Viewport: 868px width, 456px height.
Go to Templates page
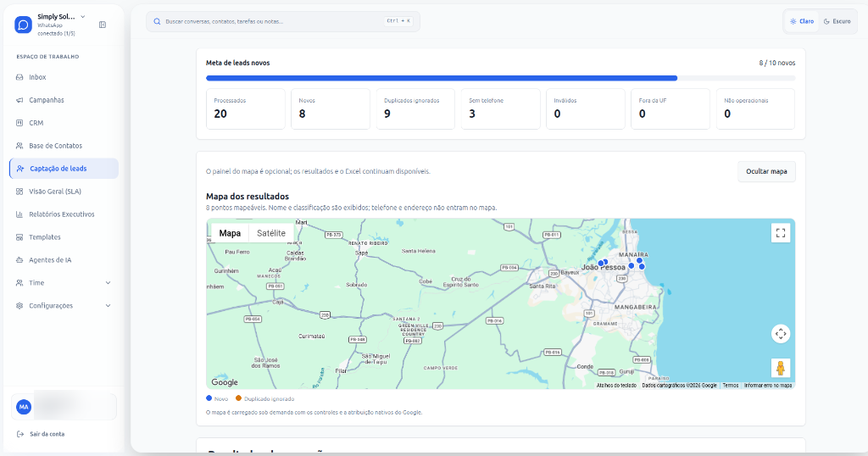click(x=64, y=236)
